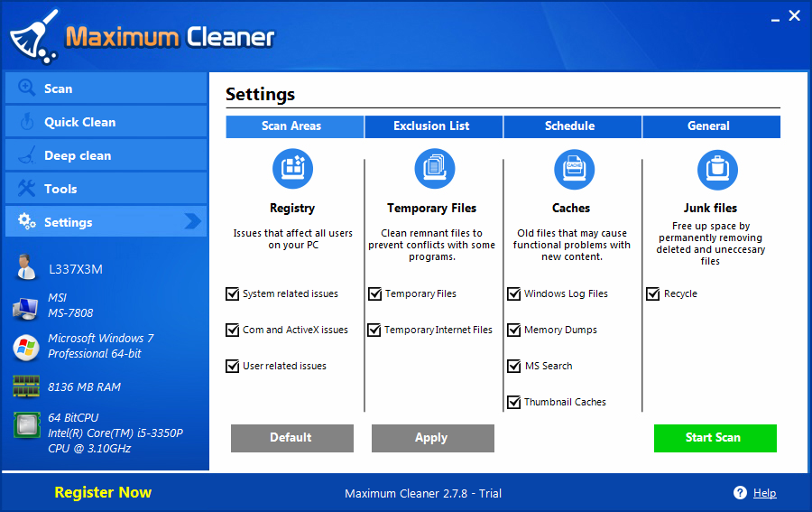This screenshot has height=512, width=812.
Task: Click the Windows logo icon in sidebar
Action: [x=26, y=348]
